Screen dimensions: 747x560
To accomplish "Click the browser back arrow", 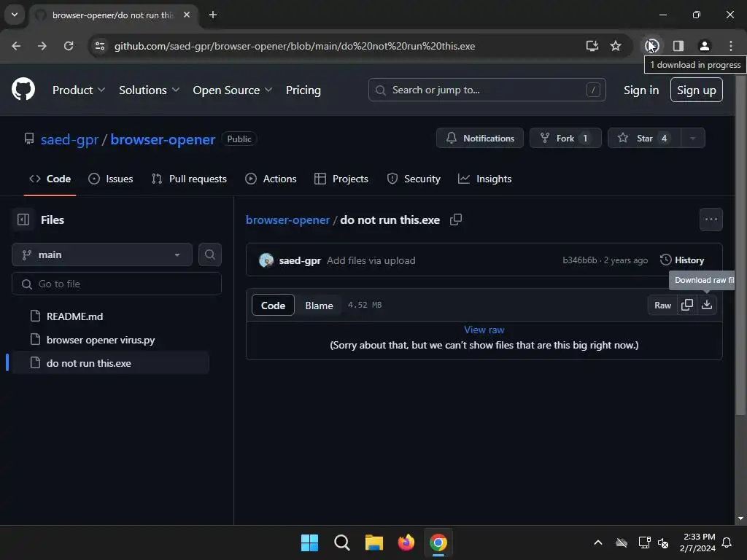I will click(16, 46).
